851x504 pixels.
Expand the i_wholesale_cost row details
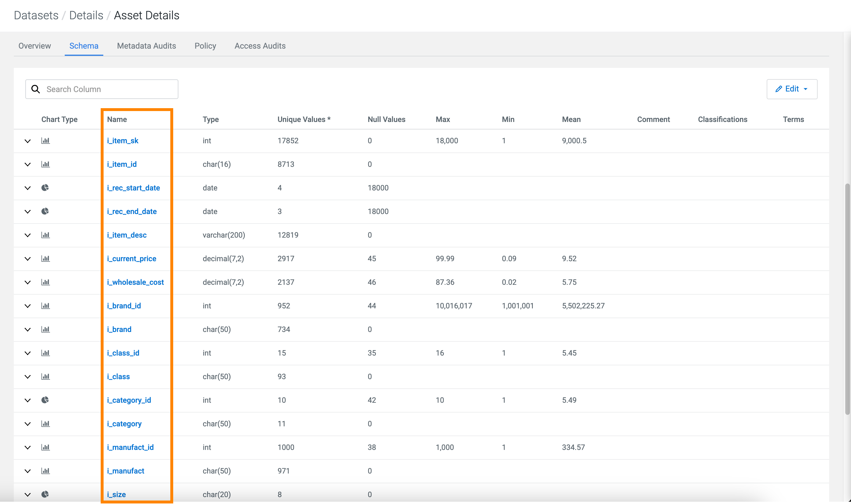click(28, 282)
